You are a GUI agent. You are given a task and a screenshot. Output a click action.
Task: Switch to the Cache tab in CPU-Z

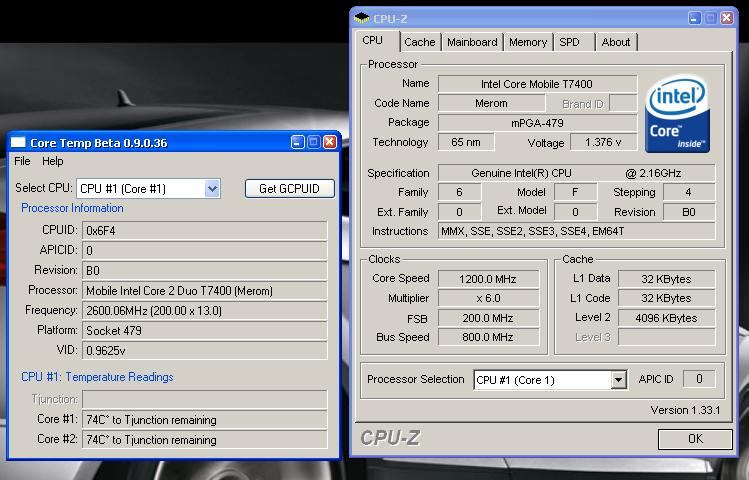[419, 42]
